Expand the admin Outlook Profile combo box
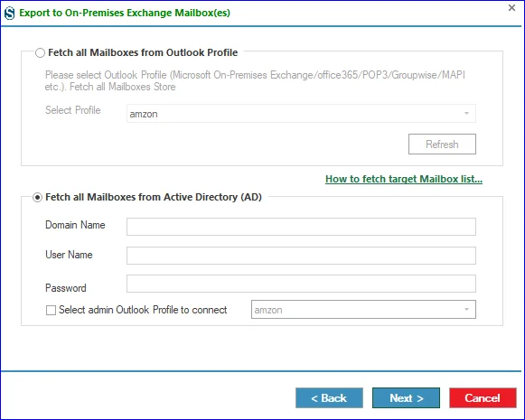The width and height of the screenshot is (525, 420). point(363,310)
